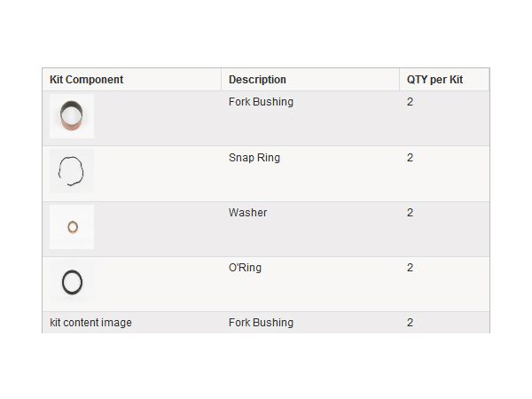Click the Fork Bushing component thumbnail
This screenshot has height=399, width=532.
72,116
